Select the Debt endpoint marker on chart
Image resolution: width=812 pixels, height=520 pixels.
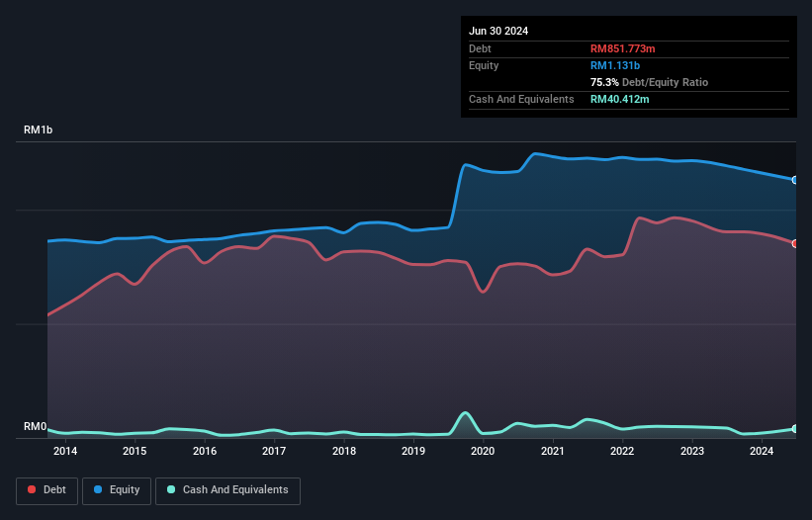point(795,244)
